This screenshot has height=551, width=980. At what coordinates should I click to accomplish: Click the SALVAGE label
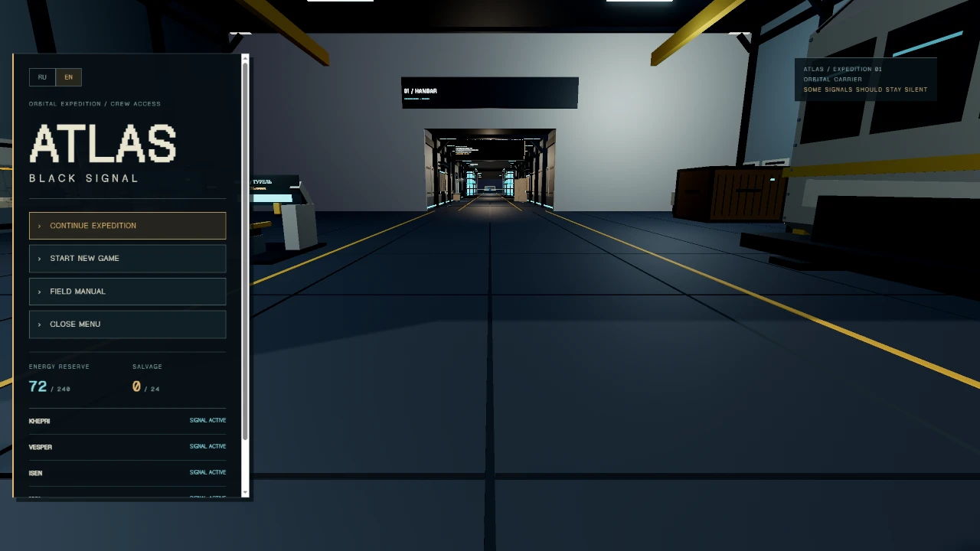[147, 367]
